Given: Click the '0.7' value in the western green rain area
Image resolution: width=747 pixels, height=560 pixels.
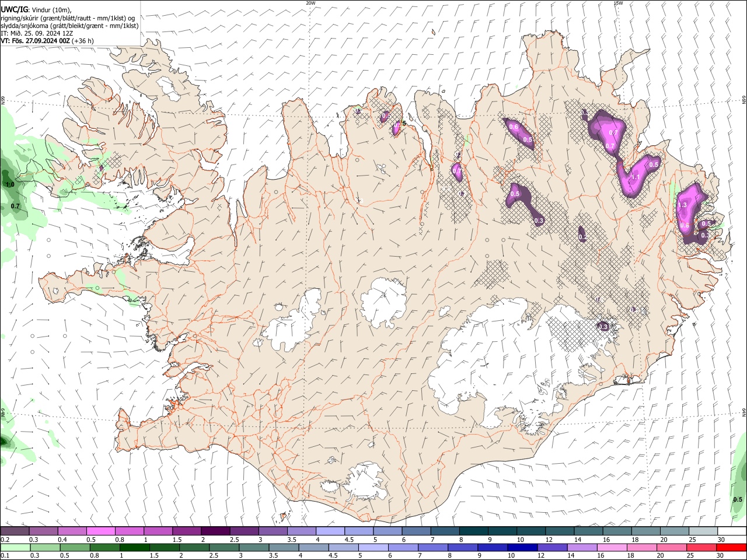Looking at the screenshot, I should pyautogui.click(x=15, y=206).
